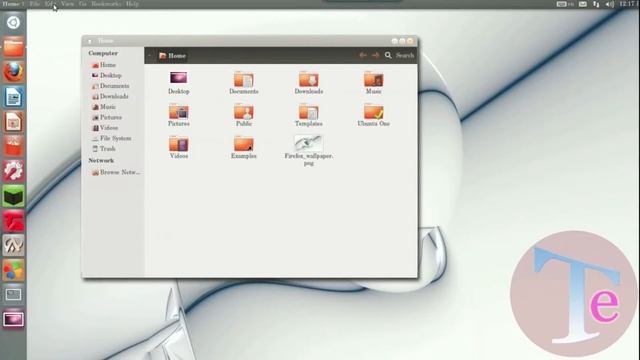Go forward with the right arrow
Screen dimensions: 640x360
376,55
